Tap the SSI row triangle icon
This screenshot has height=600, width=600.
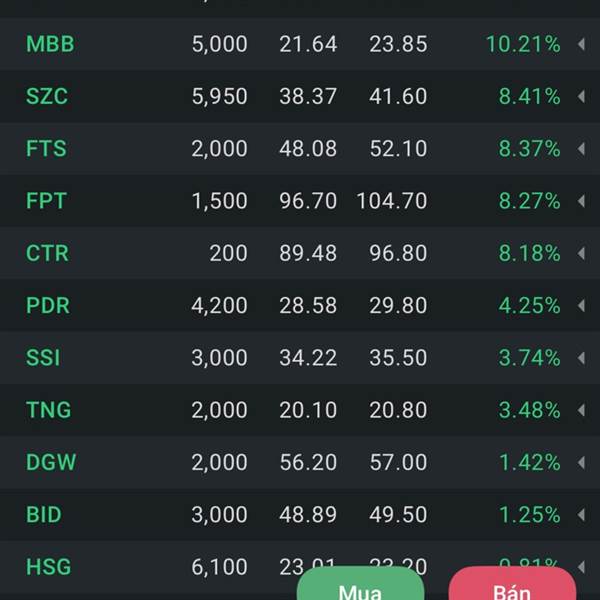point(582,358)
